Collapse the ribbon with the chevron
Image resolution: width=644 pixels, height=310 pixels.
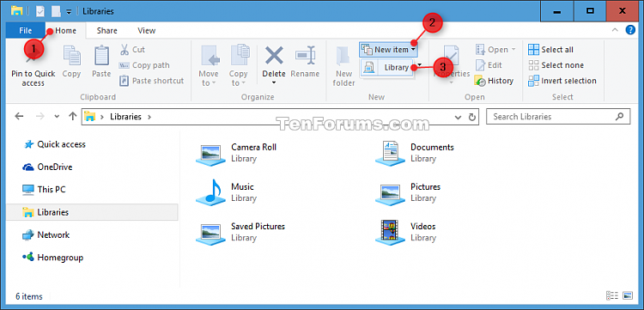[x=616, y=30]
